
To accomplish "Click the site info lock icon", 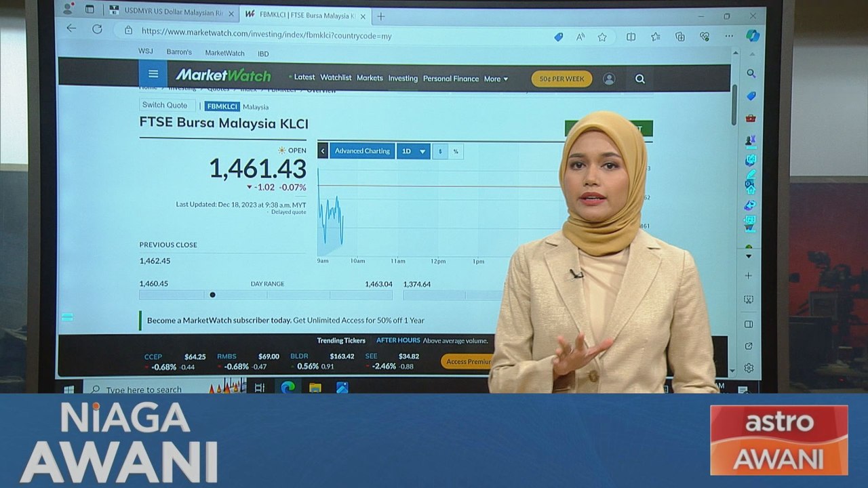I will pos(127,30).
